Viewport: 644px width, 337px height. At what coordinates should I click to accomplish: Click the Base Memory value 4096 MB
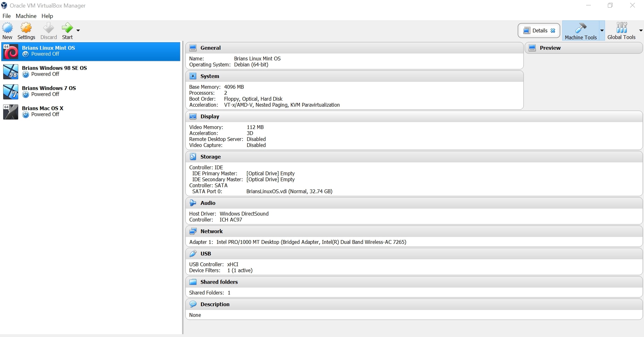click(234, 87)
